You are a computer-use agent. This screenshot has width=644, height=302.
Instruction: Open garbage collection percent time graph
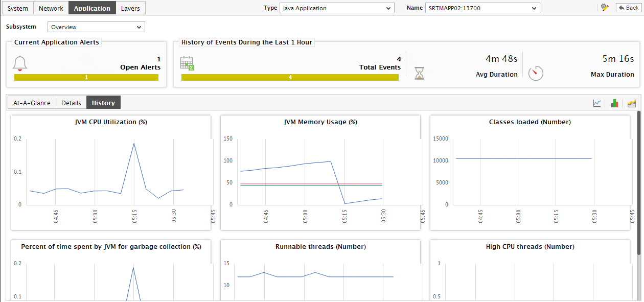tap(111, 270)
